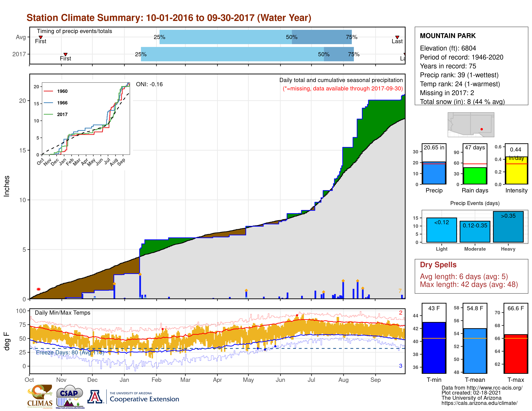Click the mid-January tallest precipitation spike

140,287
